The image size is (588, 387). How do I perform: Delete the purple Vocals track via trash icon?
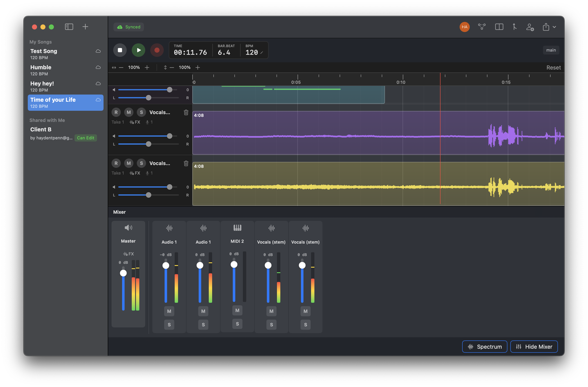186,112
